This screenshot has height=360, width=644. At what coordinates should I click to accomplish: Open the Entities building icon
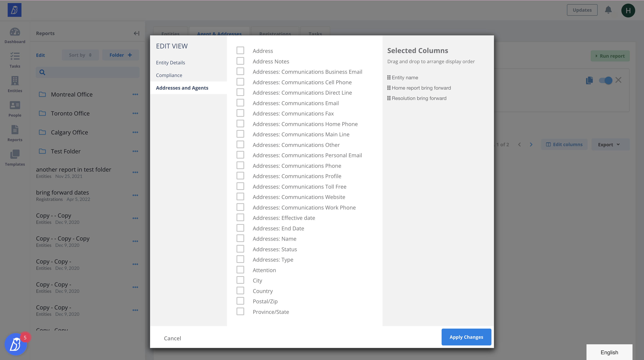(15, 81)
